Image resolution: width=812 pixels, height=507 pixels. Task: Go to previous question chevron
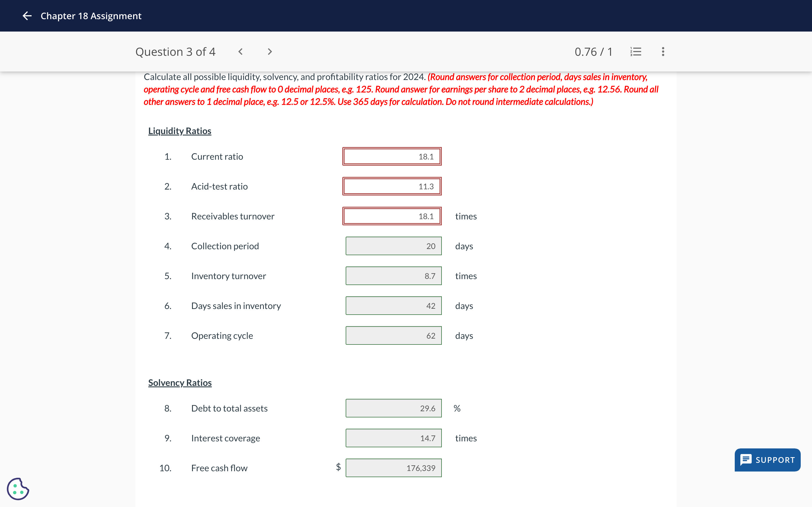point(240,52)
